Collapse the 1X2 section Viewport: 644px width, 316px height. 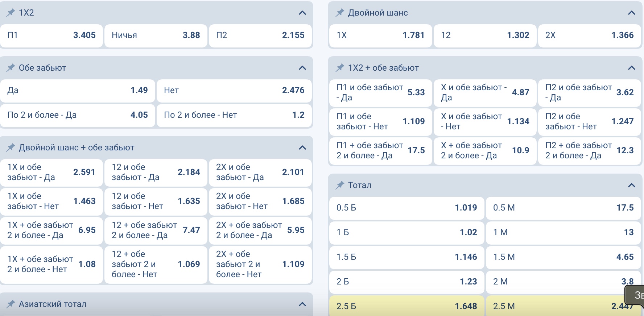302,13
